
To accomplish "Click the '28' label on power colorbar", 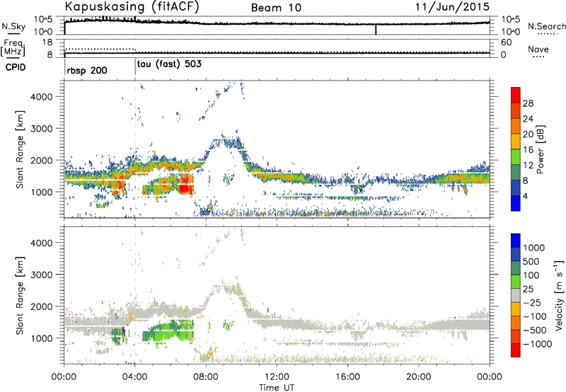I will pos(528,103).
